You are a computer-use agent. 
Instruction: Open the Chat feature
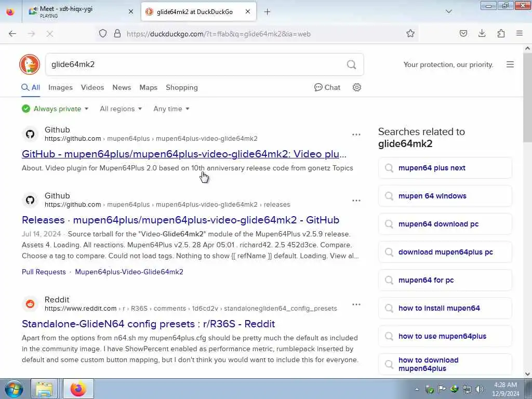point(327,87)
